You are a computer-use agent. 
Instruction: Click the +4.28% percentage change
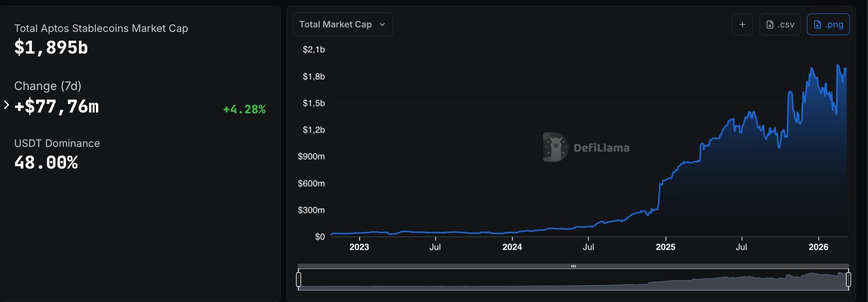pos(244,109)
